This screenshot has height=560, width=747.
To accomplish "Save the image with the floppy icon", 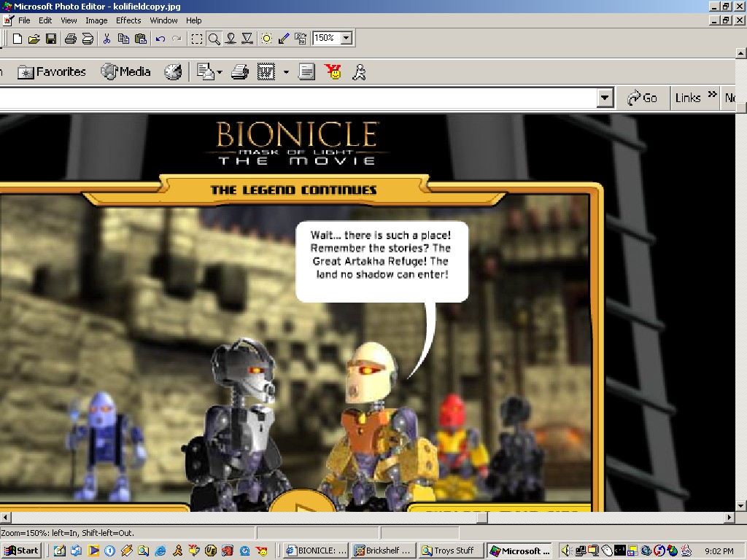I will pos(51,39).
